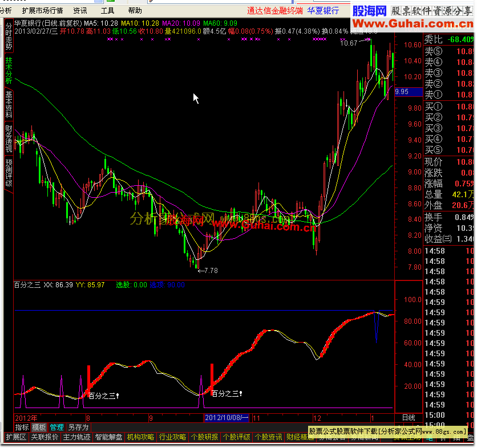Click the 9.95 price axis marker
Image resolution: width=477 pixels, height=448 pixels.
[409, 92]
